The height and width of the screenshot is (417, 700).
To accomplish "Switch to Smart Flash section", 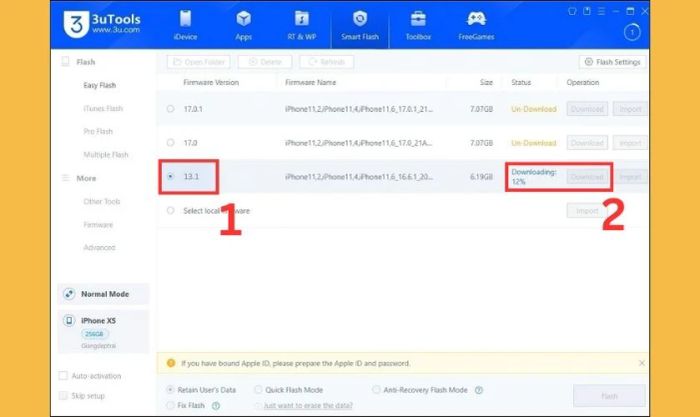I will point(360,25).
